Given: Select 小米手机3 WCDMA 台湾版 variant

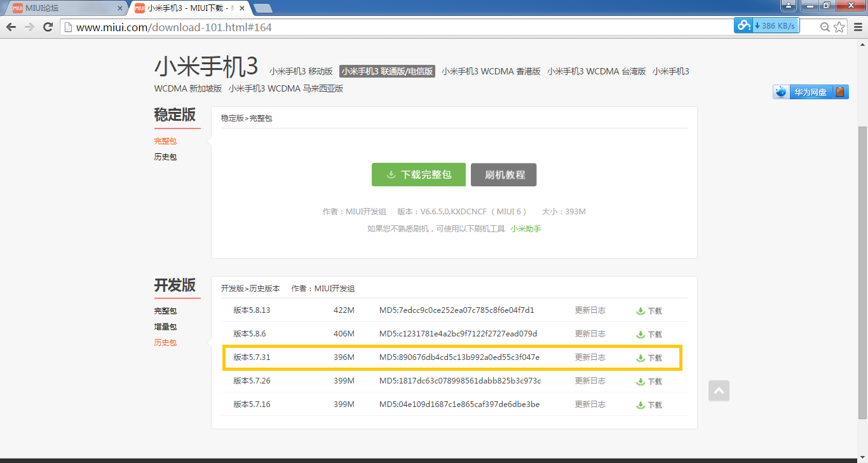Looking at the screenshot, I should (597, 71).
